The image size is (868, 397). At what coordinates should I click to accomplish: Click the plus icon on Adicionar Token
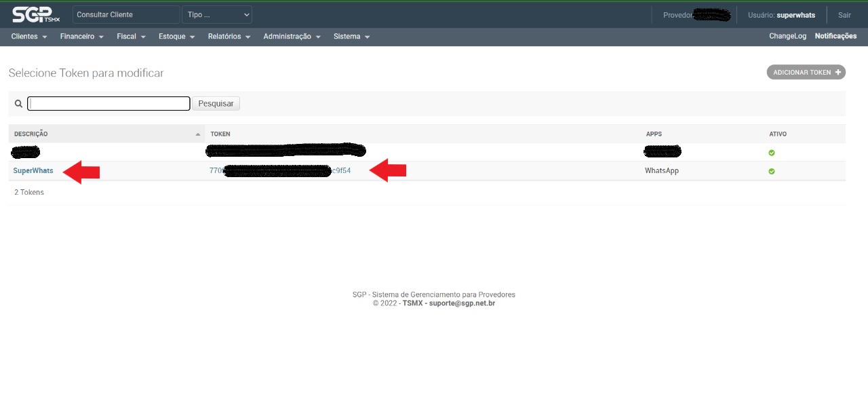[x=838, y=72]
